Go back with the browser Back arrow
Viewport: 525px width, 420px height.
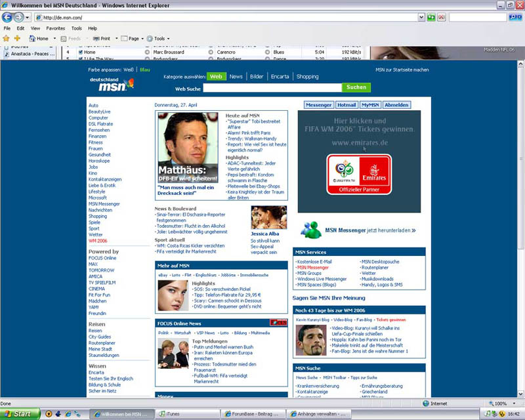tap(7, 17)
